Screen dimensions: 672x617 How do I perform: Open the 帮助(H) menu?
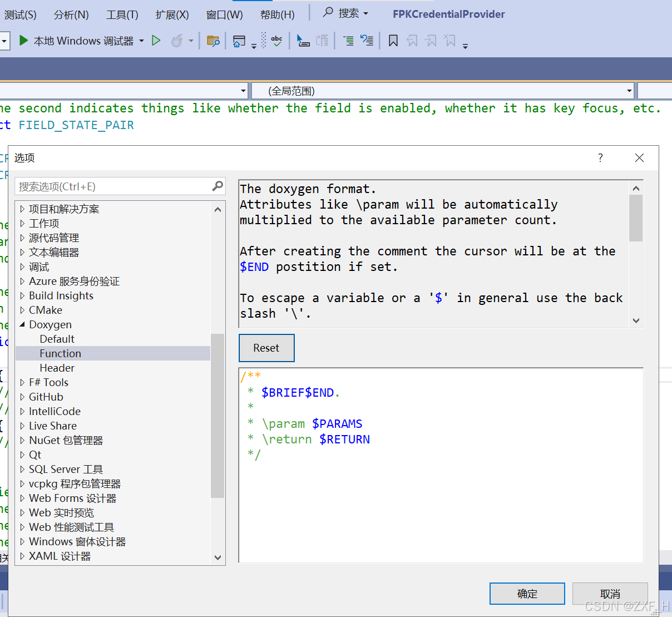[x=278, y=14]
